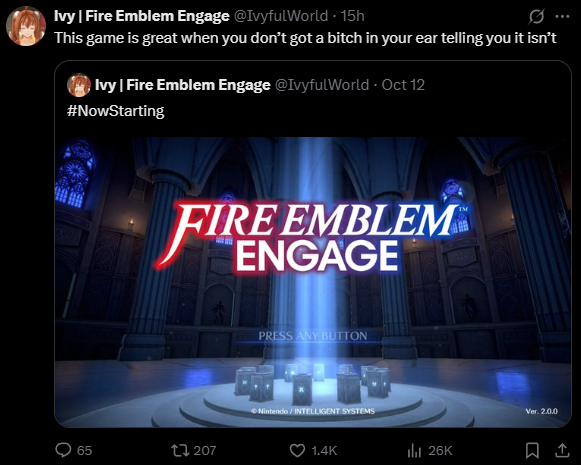Viewport: 581px width, 465px height.
Task: Share the tweet via upload icon
Action: tap(562, 450)
